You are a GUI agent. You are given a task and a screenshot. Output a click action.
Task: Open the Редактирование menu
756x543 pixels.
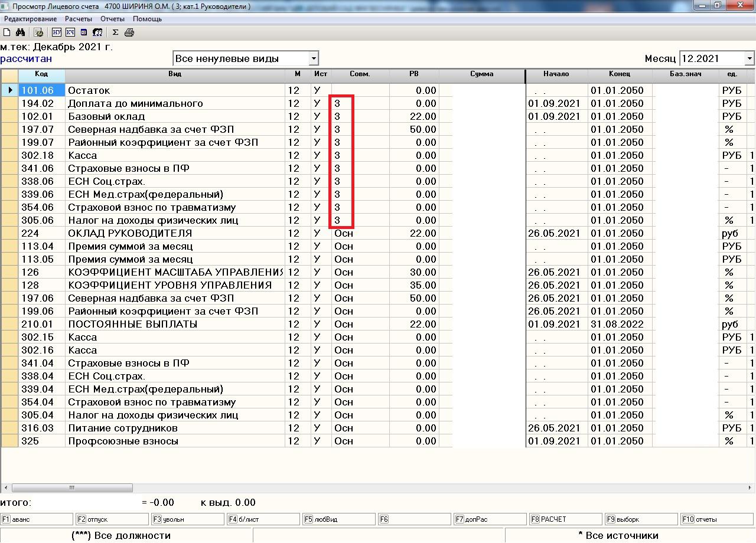pos(30,19)
